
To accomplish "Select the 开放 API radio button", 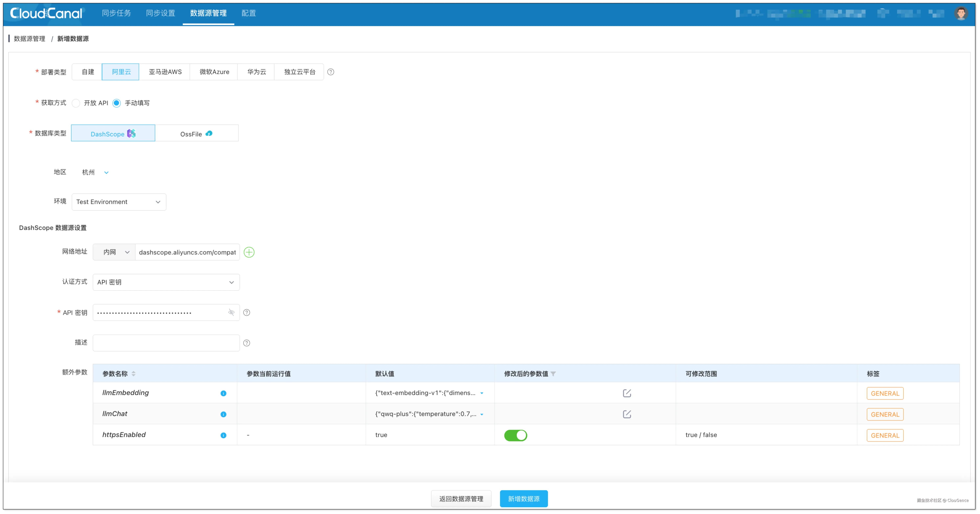I will [76, 103].
